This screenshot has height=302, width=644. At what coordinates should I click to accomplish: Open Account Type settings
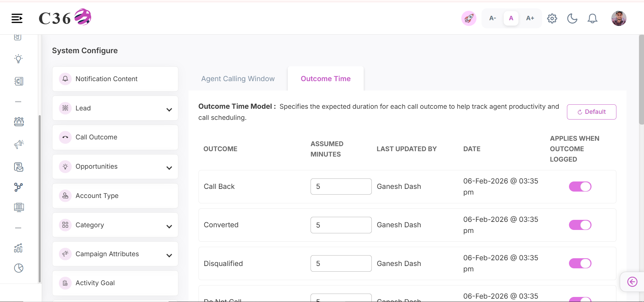click(115, 196)
